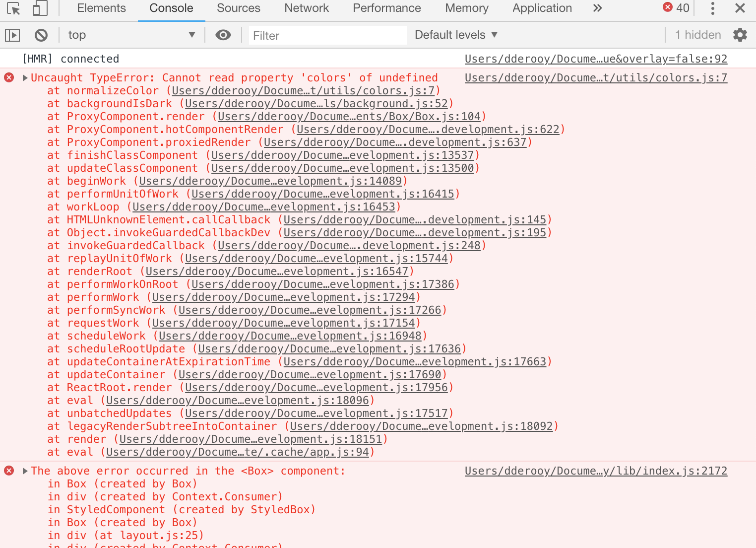Screen dimensions: 756x548
Task: Open HTMLUnknownElement.callCallback js:145 link
Action: (x=415, y=219)
